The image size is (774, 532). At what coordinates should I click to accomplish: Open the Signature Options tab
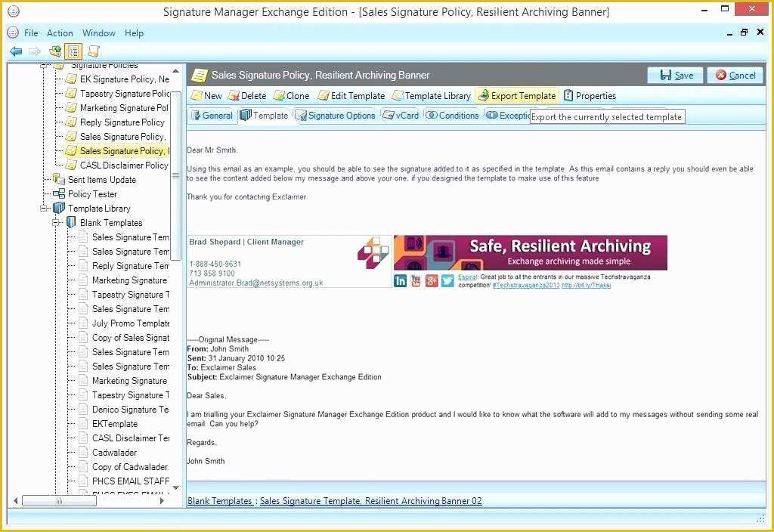click(x=335, y=116)
